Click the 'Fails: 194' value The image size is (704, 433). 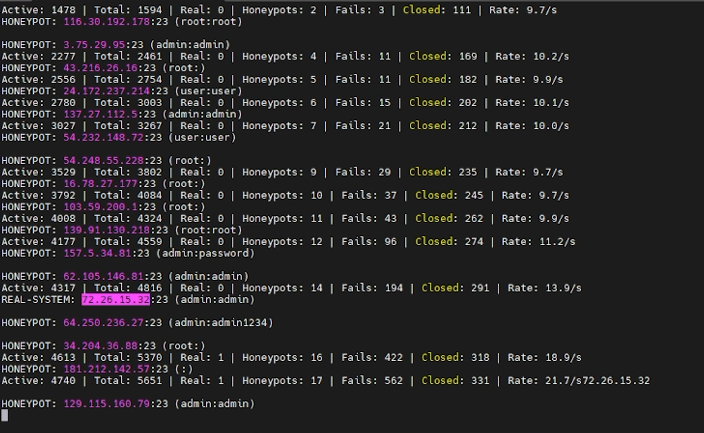point(372,288)
